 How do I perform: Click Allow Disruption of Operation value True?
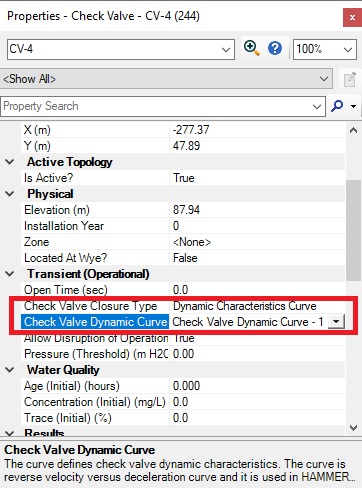click(x=183, y=338)
